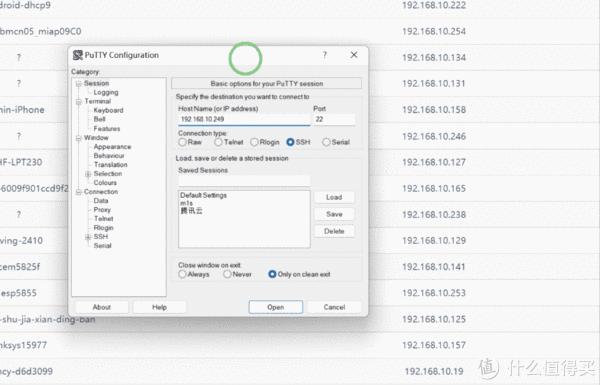
Task: Open the Telnet category in the tree
Action: (103, 219)
